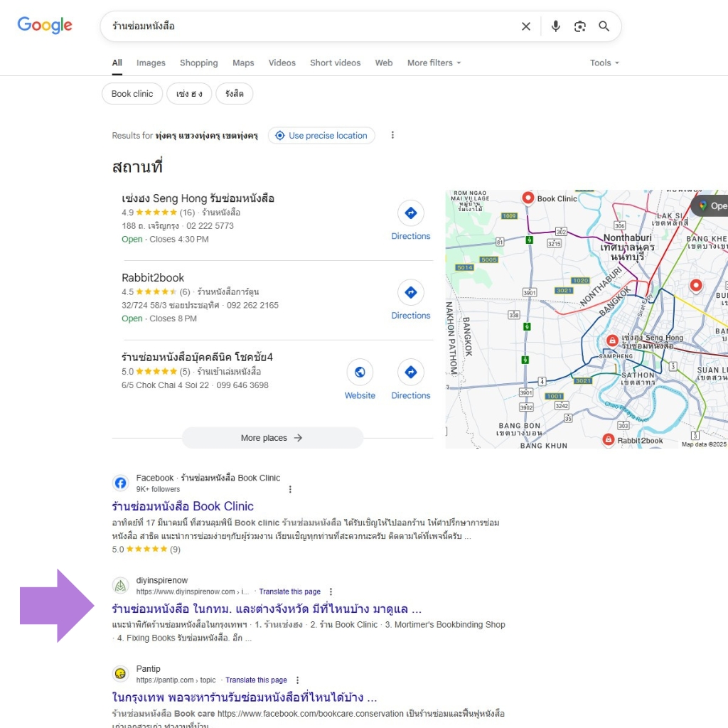Visit Website of บุ๊คคลีนิค โชคชัย4
The height and width of the screenshot is (728, 728).
coord(360,380)
